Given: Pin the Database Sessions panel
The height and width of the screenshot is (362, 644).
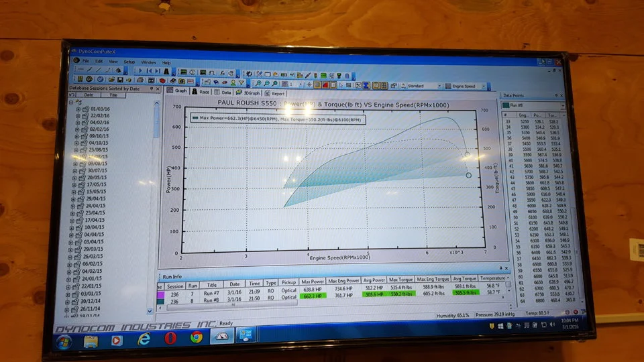Looking at the screenshot, I should 152,88.
